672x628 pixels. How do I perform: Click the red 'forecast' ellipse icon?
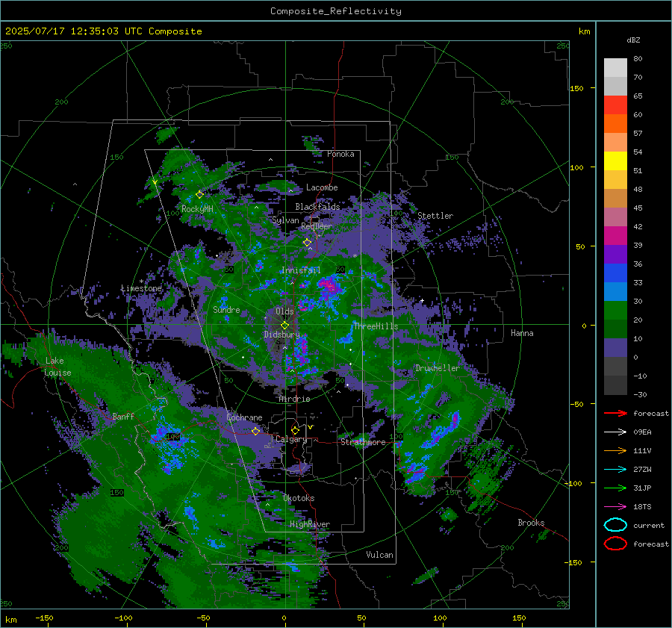615,544
